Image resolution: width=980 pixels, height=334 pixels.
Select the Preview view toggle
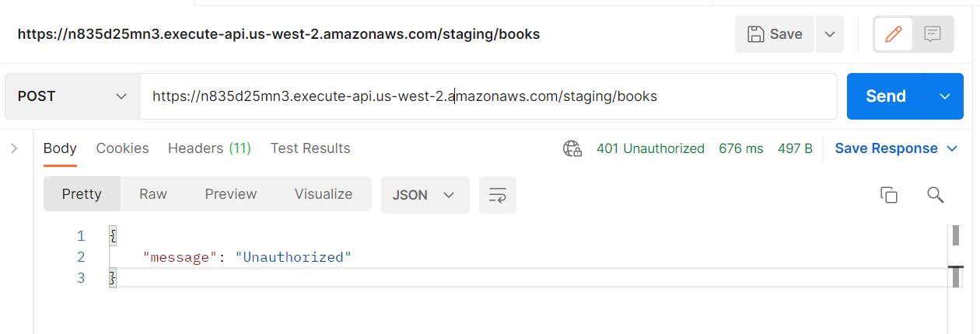coord(231,194)
